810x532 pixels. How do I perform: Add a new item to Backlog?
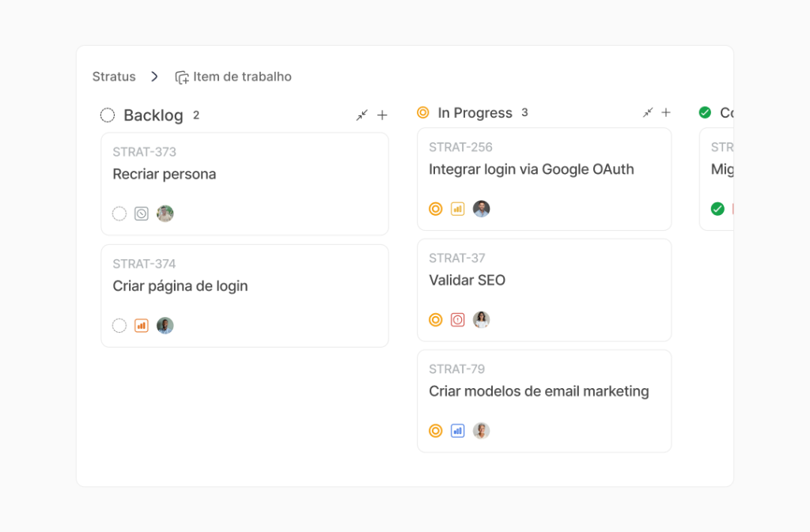(x=382, y=115)
